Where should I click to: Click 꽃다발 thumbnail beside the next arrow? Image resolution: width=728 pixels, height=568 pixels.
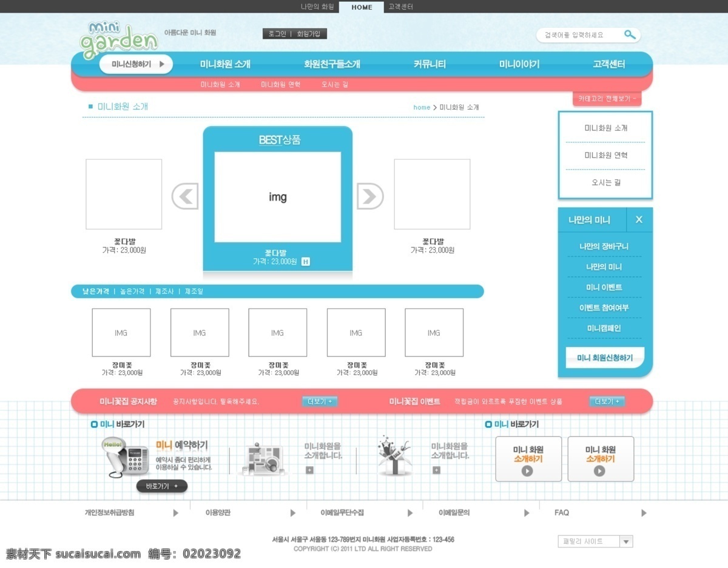pyautogui.click(x=432, y=194)
